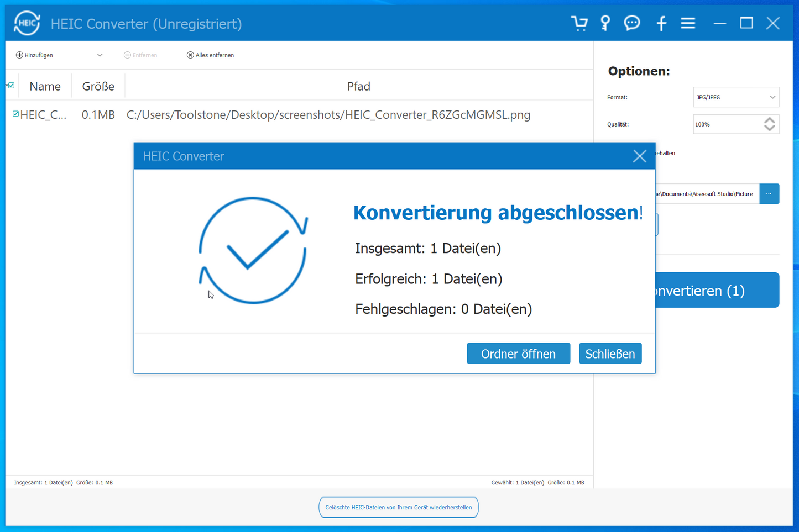Viewport: 799px width, 532px height.
Task: Sort by the Größe column header
Action: [98, 86]
